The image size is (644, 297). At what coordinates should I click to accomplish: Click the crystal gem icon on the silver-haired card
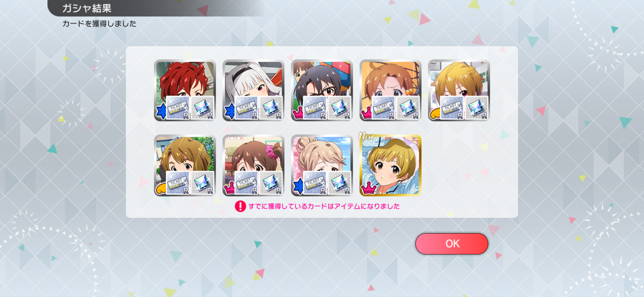tap(271, 108)
